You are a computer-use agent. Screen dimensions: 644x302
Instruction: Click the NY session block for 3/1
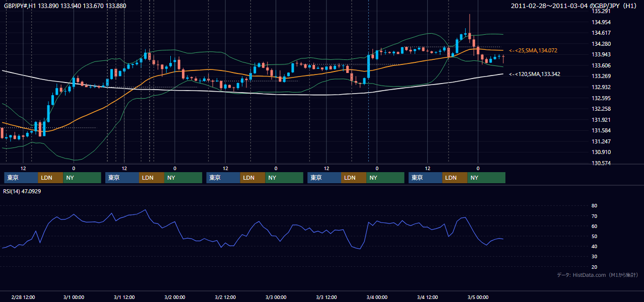pos(183,178)
